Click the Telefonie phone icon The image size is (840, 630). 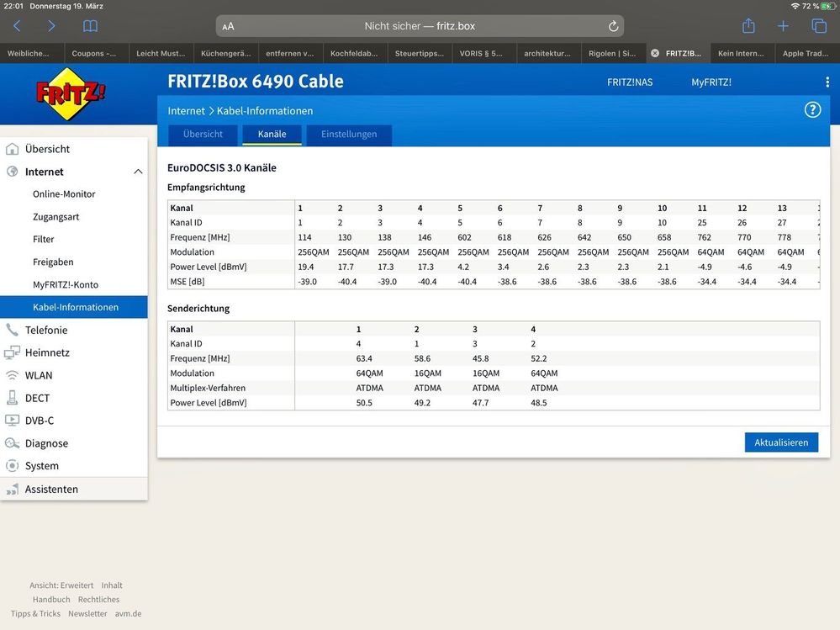point(12,330)
